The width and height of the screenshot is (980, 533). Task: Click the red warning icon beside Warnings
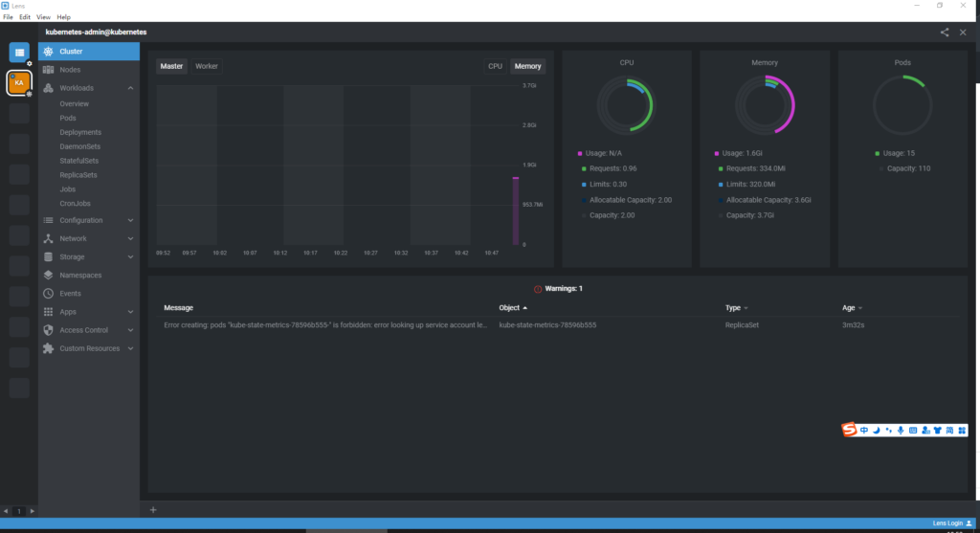[x=538, y=289]
